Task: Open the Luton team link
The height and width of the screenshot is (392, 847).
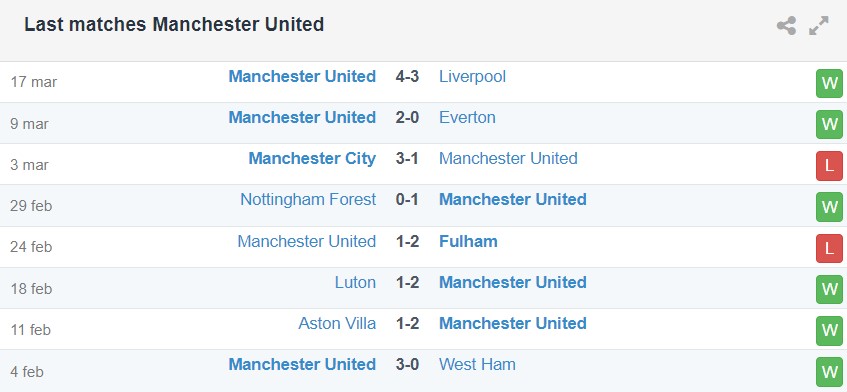Action: point(355,282)
